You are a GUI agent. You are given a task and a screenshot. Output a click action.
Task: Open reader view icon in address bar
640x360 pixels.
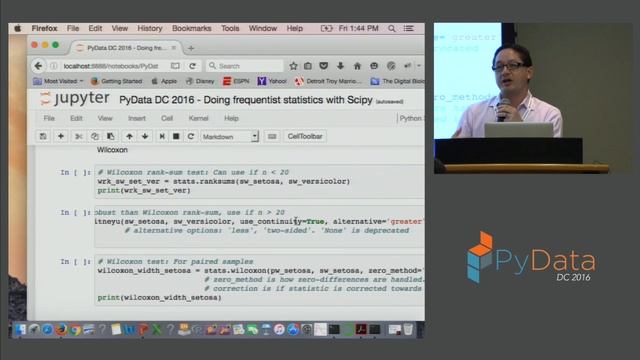pyautogui.click(x=175, y=66)
